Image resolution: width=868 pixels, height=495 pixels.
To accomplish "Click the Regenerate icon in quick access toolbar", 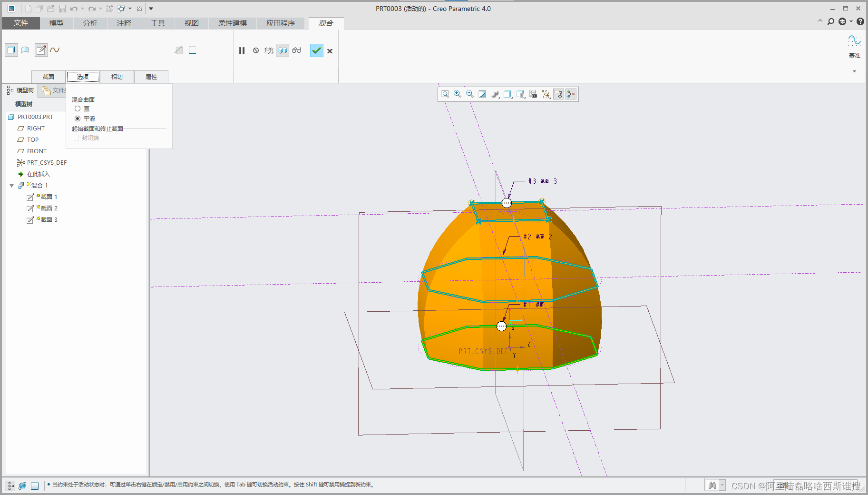I will point(109,9).
